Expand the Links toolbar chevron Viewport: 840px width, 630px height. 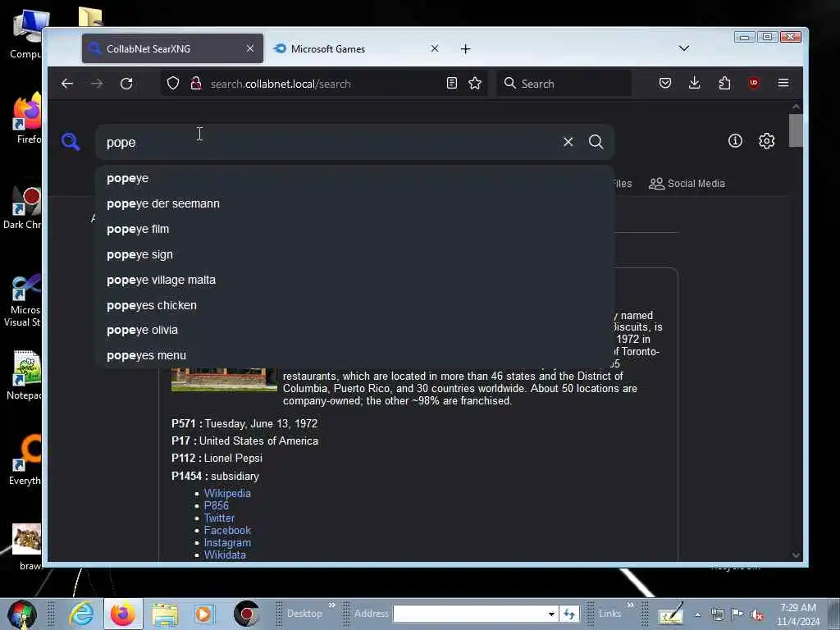pyautogui.click(x=631, y=605)
